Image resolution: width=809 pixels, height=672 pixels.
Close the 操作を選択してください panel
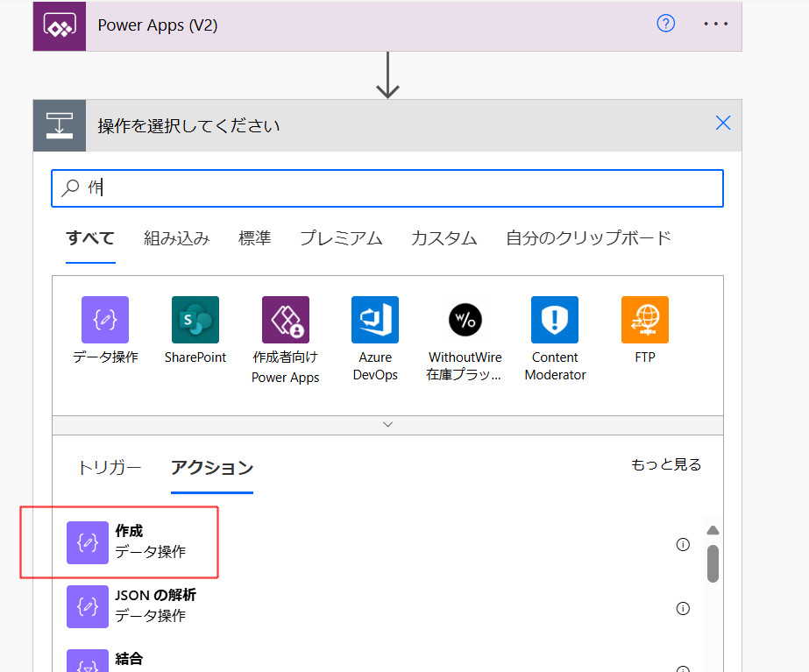click(723, 124)
